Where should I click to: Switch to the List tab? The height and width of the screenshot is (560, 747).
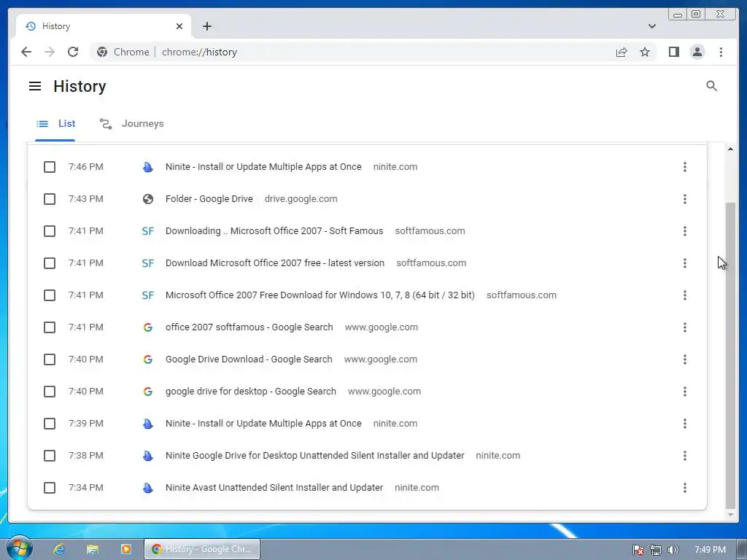pyautogui.click(x=55, y=124)
